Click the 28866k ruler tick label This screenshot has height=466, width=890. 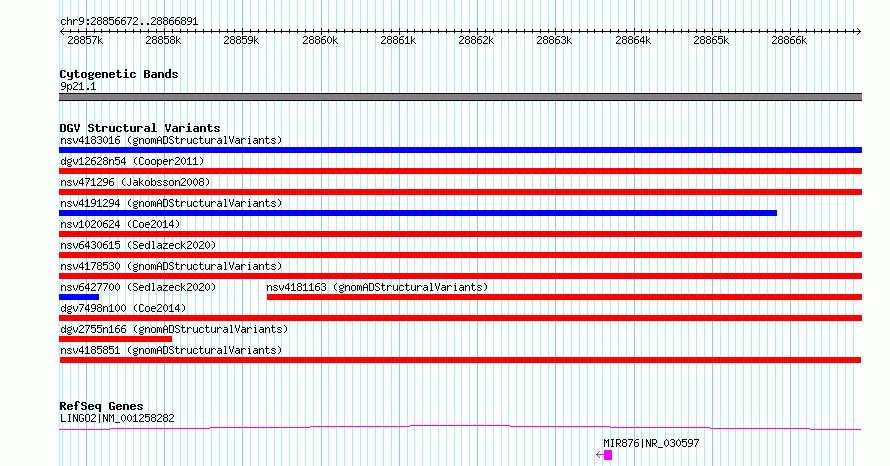(789, 40)
